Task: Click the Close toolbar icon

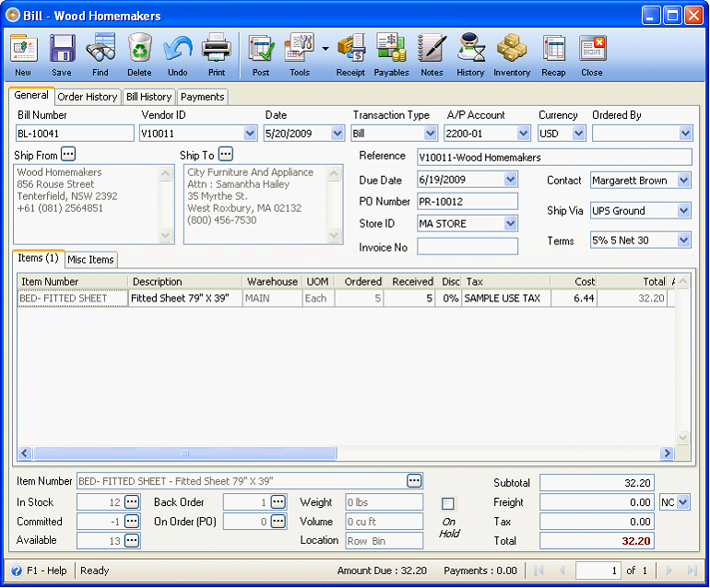Action: coord(592,54)
